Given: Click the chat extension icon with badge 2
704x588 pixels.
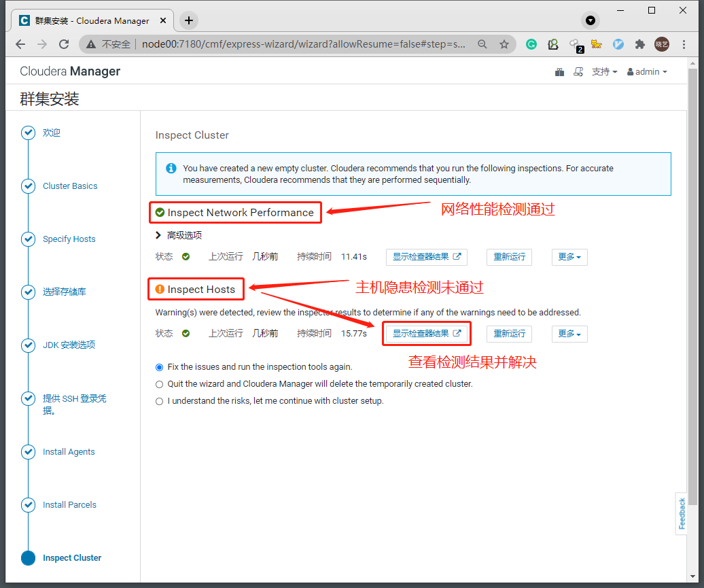Looking at the screenshot, I should tap(576, 45).
